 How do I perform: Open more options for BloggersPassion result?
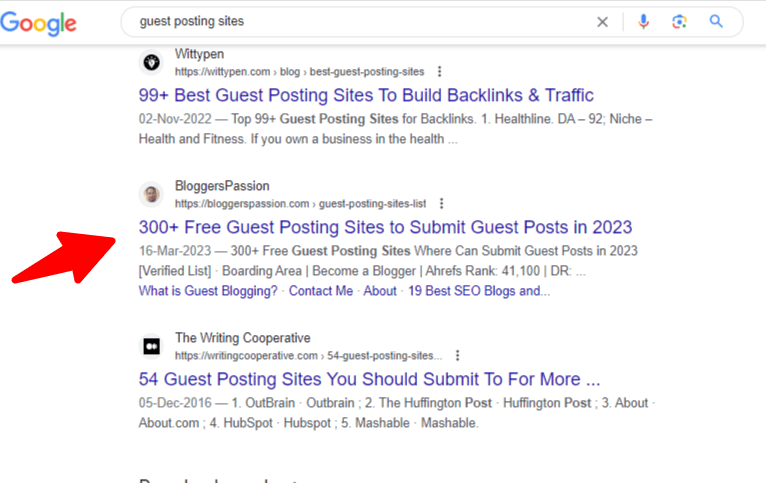442,203
